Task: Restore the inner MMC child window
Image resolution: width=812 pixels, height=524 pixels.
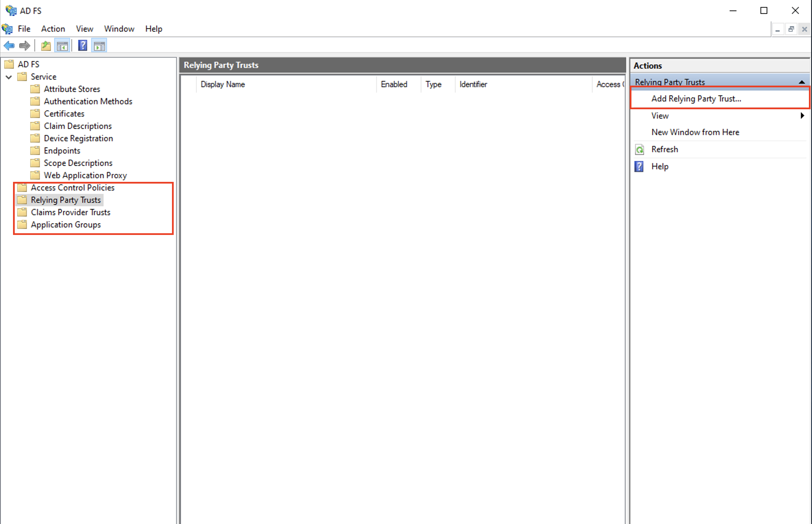Action: [x=791, y=29]
